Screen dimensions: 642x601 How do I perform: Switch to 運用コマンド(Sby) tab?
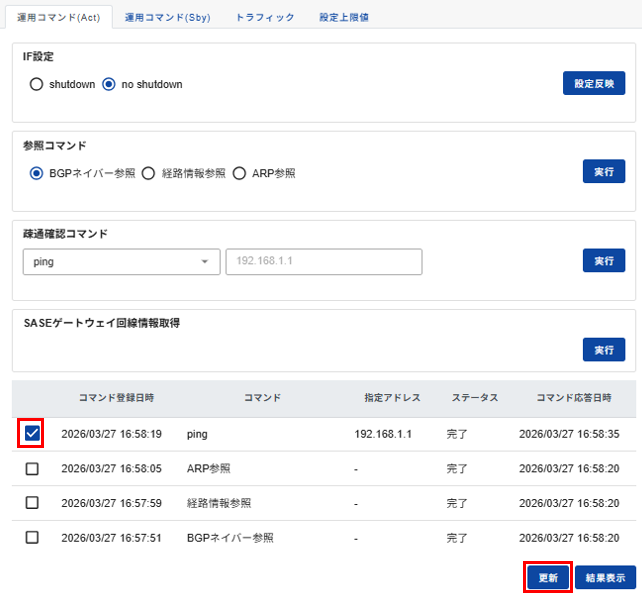[x=168, y=17]
